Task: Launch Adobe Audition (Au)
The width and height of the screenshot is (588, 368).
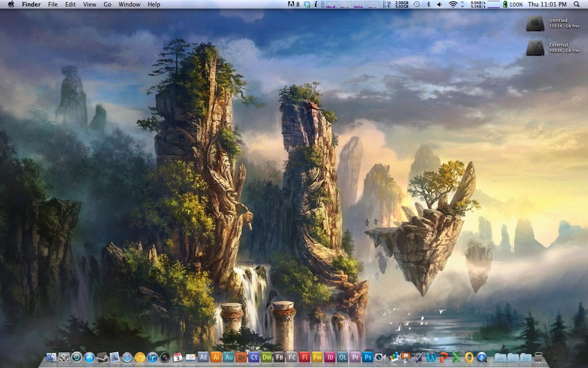Action: click(x=229, y=357)
